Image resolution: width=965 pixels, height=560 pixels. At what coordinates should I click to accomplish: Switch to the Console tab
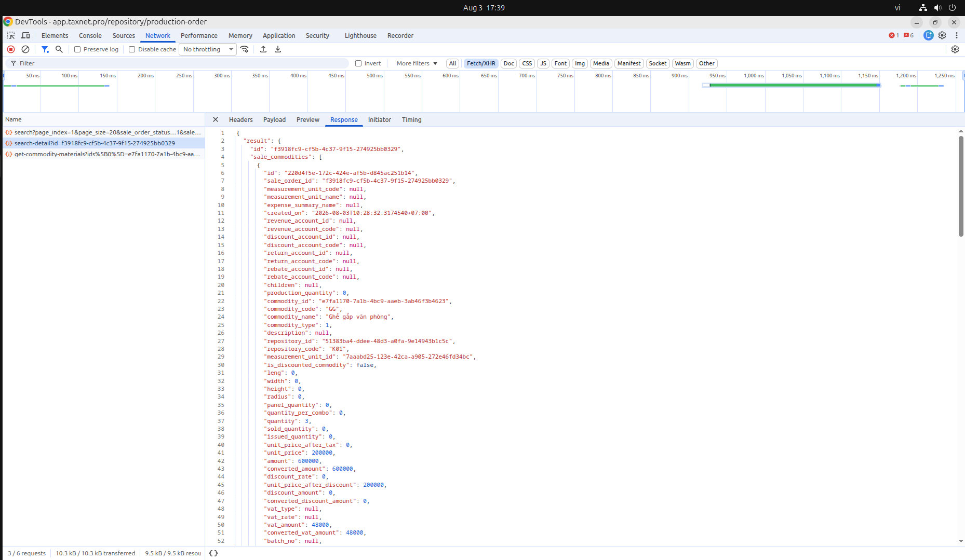click(90, 36)
